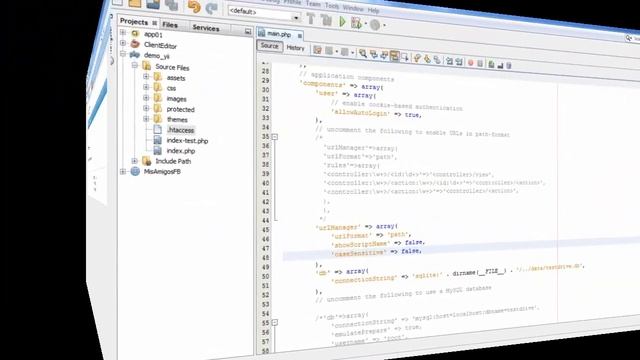
Task: Click red Start Macro Recording icon
Action: pos(470,62)
